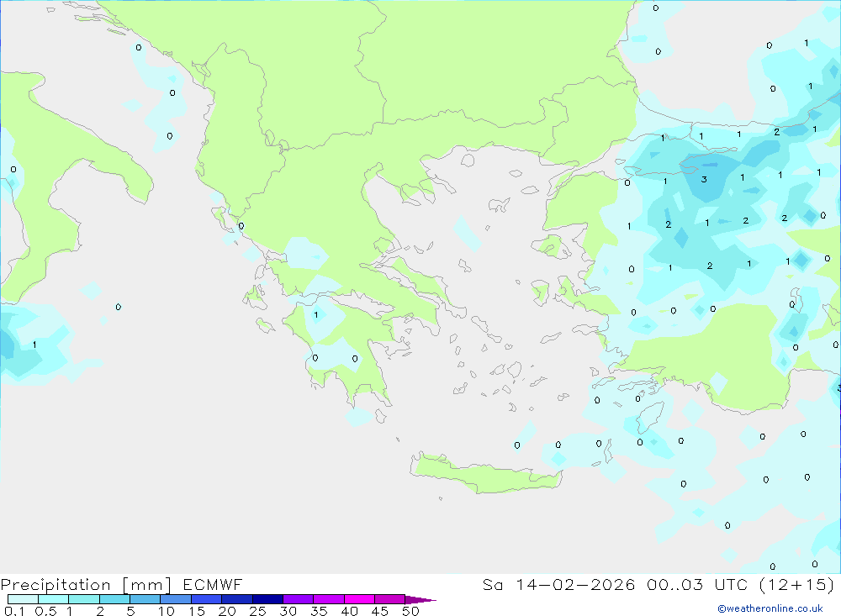Click the 'Sa 14-02-2026' date text

[558, 584]
